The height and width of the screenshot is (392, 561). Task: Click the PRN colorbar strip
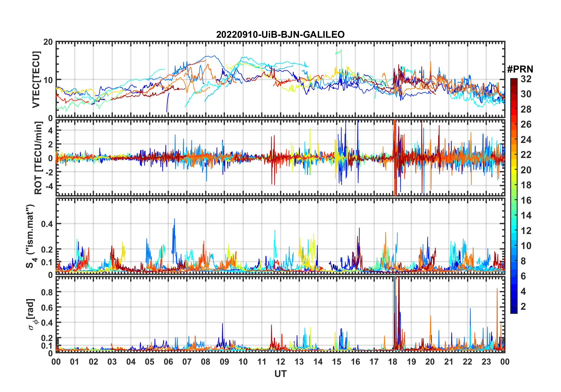click(x=514, y=196)
